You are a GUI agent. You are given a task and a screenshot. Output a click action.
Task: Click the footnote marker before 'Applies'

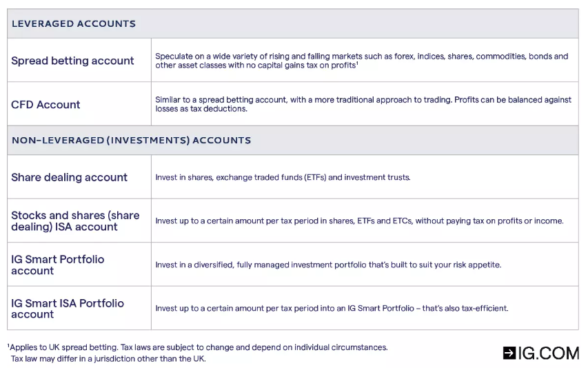[9, 346]
